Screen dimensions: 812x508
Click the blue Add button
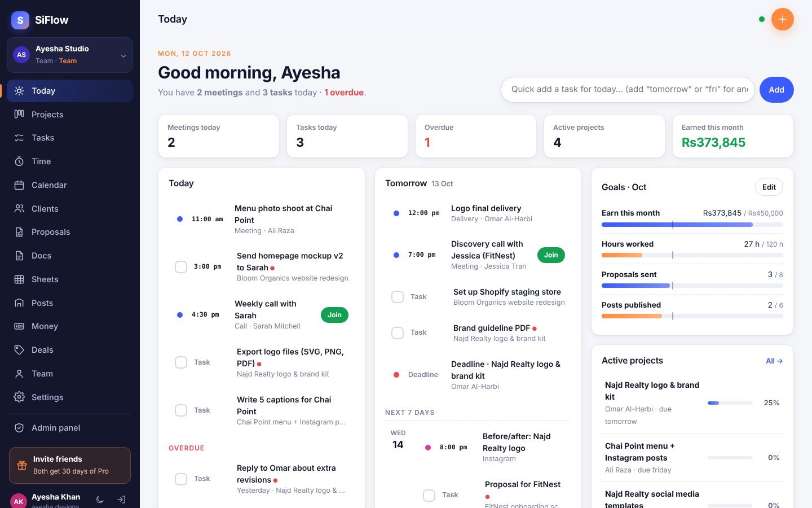pos(776,90)
